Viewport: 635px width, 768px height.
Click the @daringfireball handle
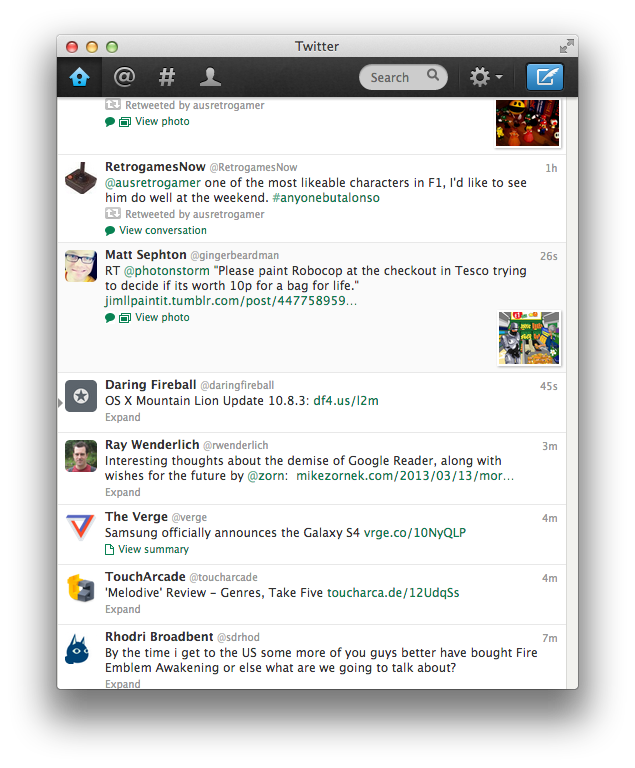[237, 385]
